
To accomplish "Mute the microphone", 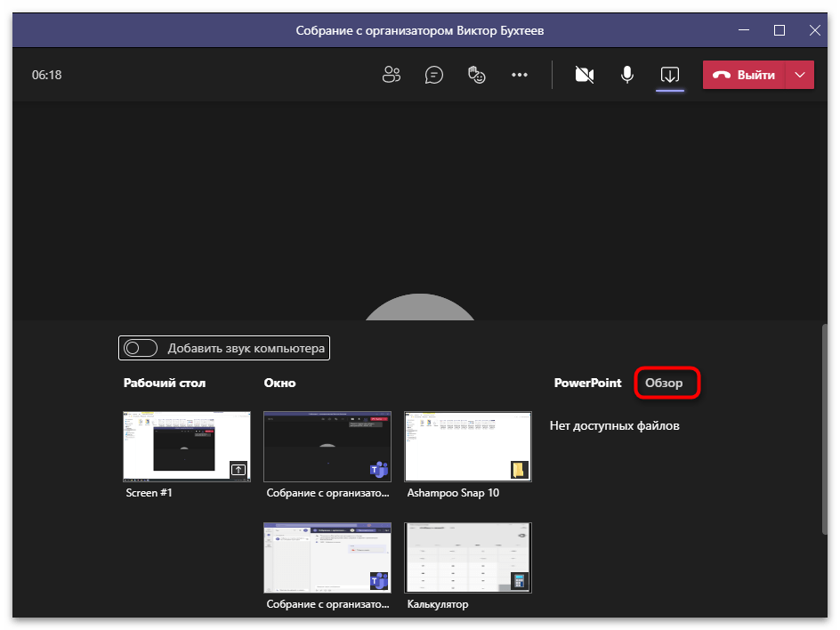I will [627, 75].
